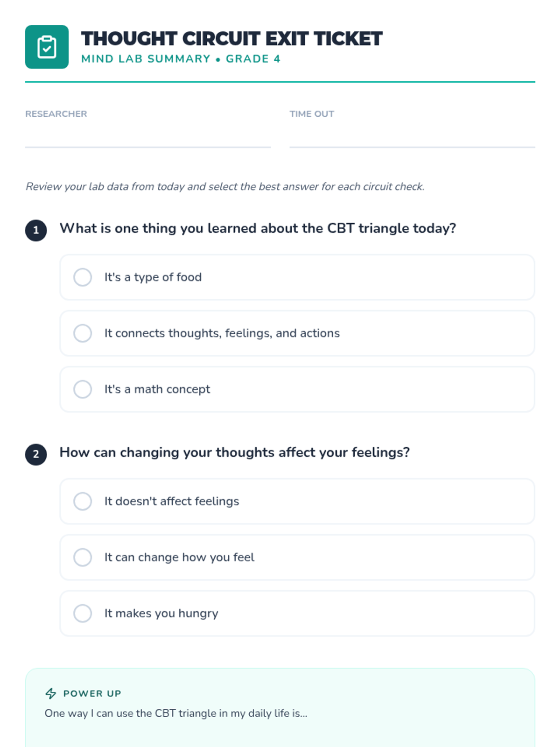Image resolution: width=560 pixels, height=747 pixels.
Task: Click the Researcher name input line
Action: pyautogui.click(x=148, y=136)
